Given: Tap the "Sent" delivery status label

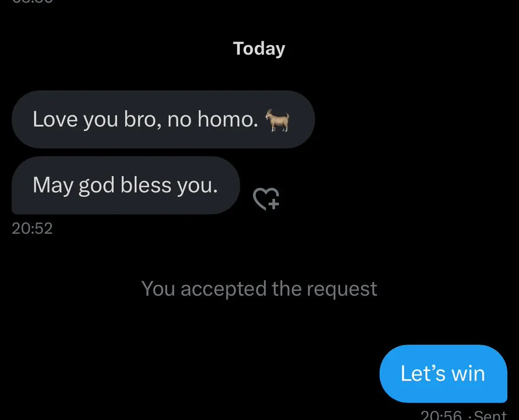Looking at the screenshot, I should 490,415.
